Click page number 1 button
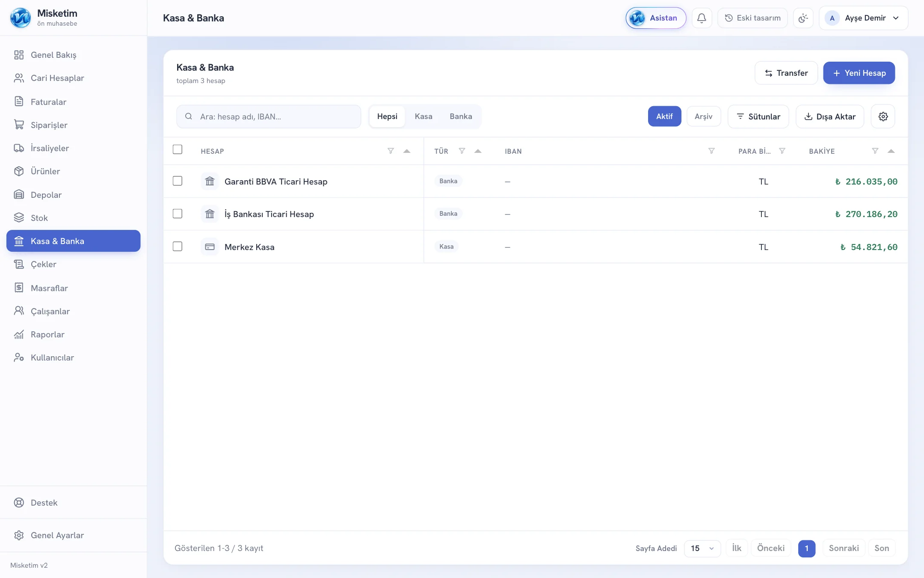The image size is (924, 578). click(807, 548)
